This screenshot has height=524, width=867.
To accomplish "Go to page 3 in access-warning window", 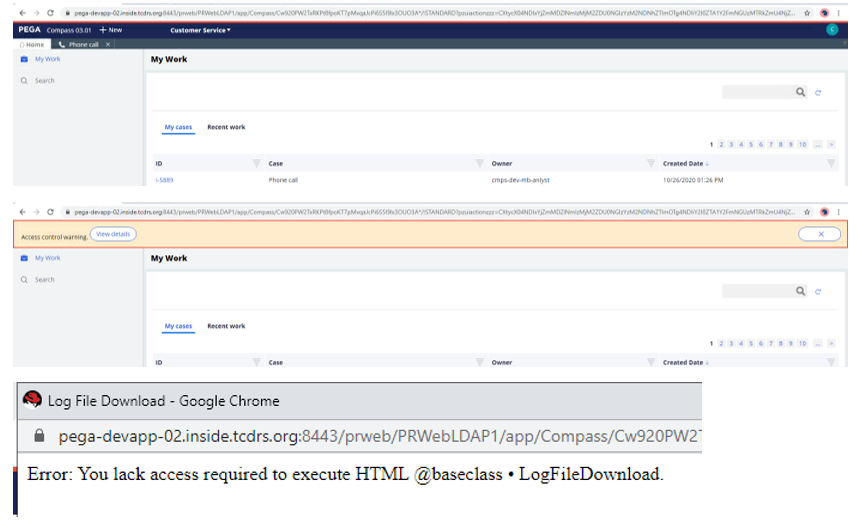I will click(731, 343).
